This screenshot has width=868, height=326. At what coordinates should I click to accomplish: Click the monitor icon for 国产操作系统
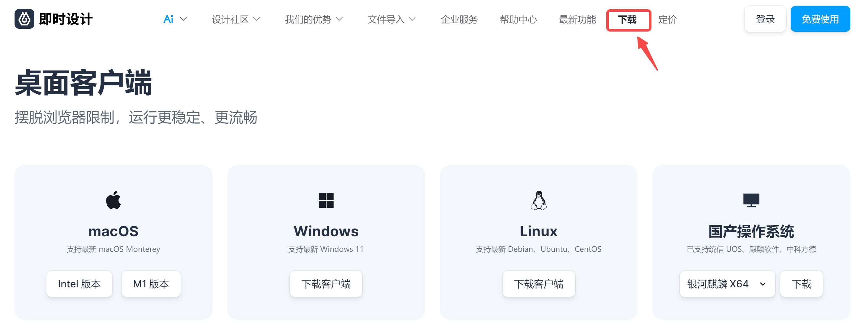(x=751, y=200)
